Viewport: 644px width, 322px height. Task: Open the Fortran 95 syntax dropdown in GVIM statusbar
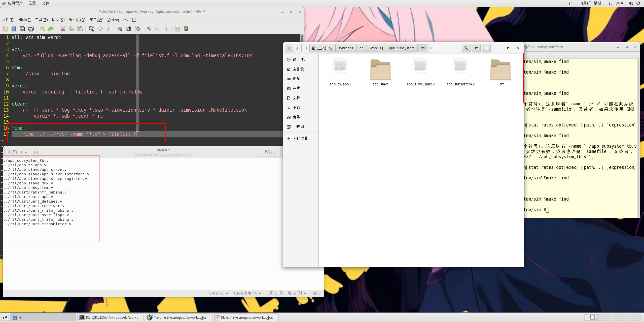217,293
